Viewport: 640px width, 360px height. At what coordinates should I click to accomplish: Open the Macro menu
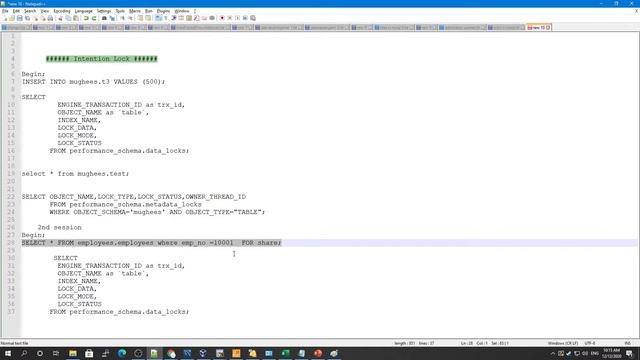coord(135,11)
